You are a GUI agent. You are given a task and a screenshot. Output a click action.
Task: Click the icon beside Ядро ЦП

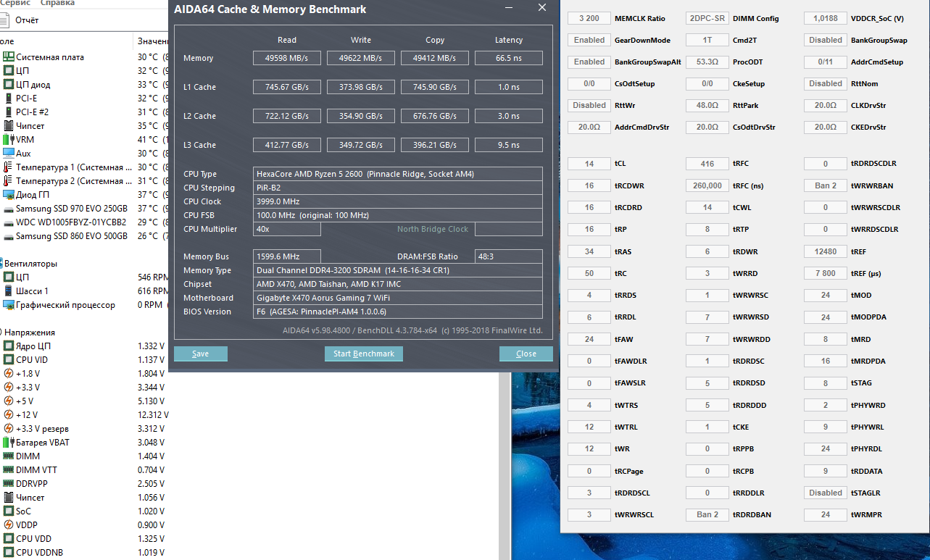[x=9, y=346]
